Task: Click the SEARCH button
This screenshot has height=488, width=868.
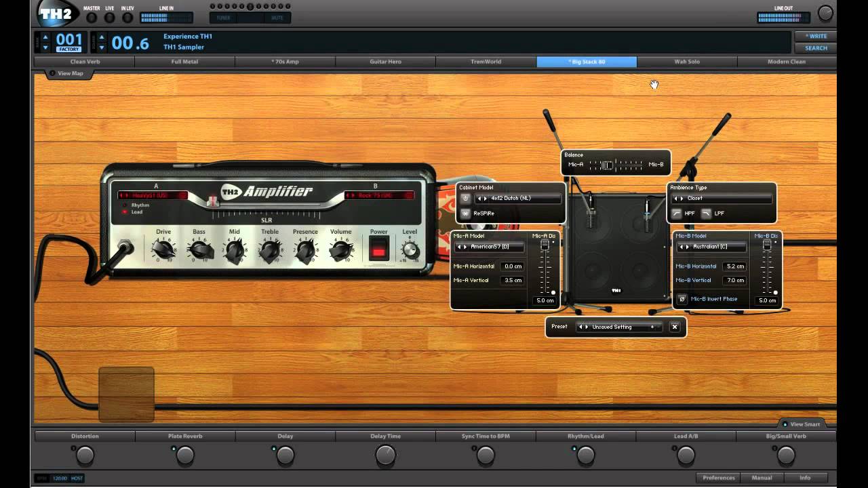Action: click(815, 48)
